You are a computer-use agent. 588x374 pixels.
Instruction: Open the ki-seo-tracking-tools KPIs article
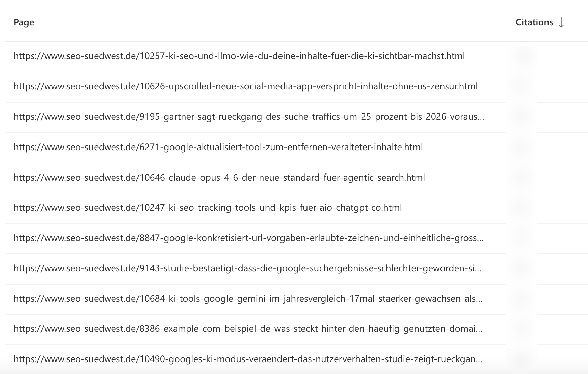pos(208,208)
